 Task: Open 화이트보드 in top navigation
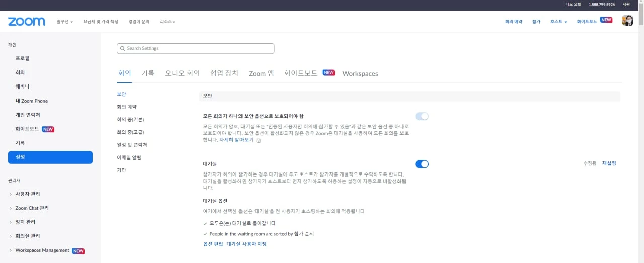coord(587,22)
